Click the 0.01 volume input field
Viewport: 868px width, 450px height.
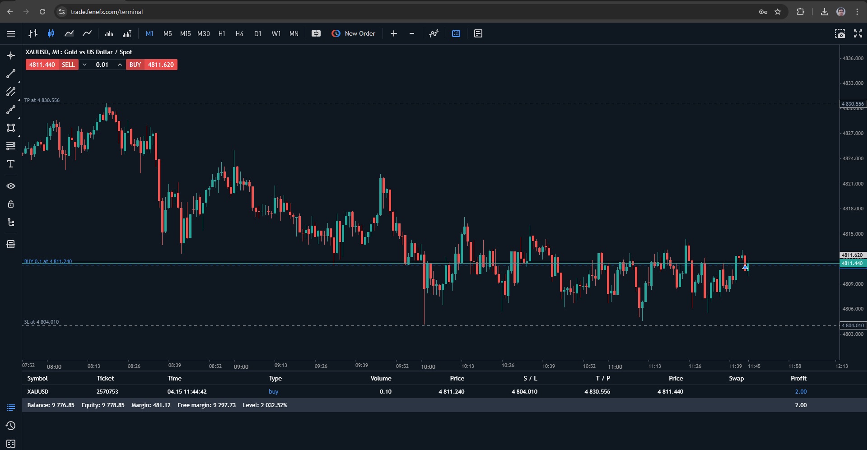click(x=102, y=65)
